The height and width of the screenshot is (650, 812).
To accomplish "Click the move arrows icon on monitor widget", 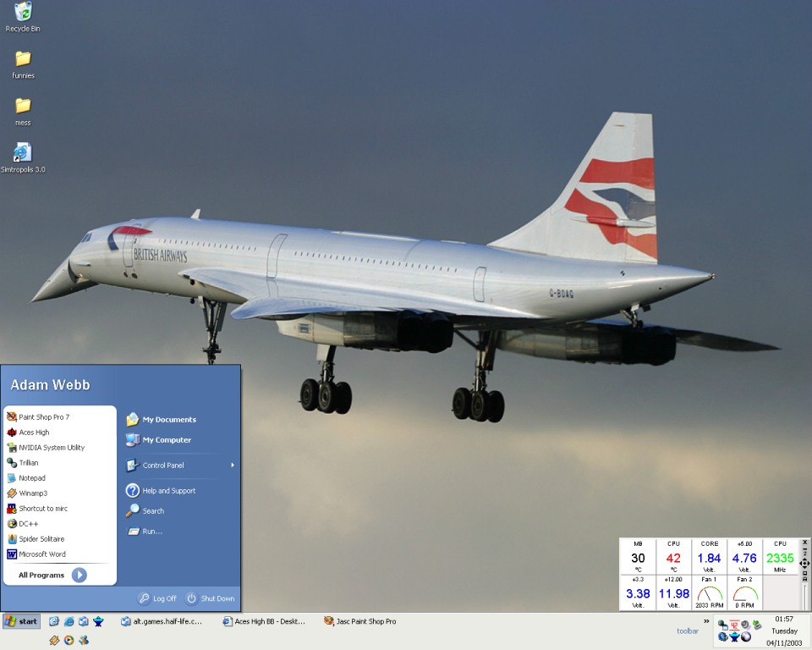I will tap(804, 564).
